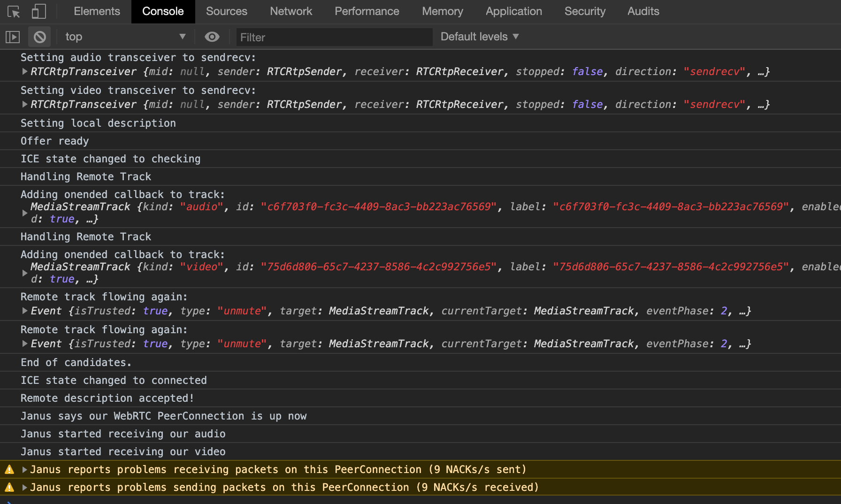Clear the console with the ban icon
Image resolution: width=841 pixels, height=504 pixels.
pyautogui.click(x=40, y=37)
